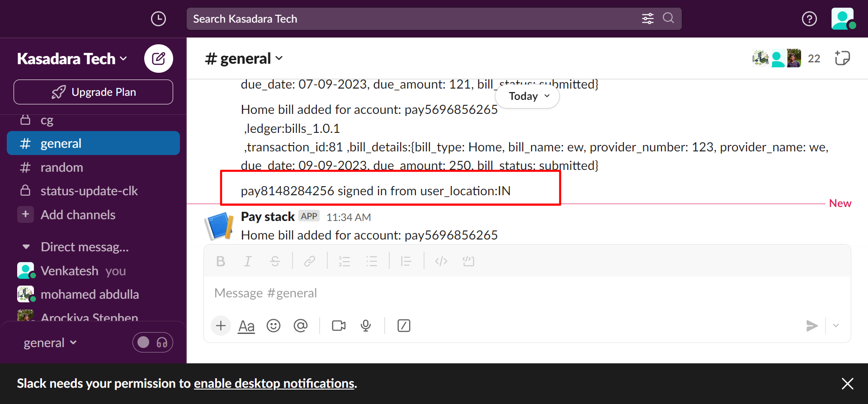Image resolution: width=868 pixels, height=404 pixels.
Task: Open slash shortcuts menu
Action: [x=404, y=326]
